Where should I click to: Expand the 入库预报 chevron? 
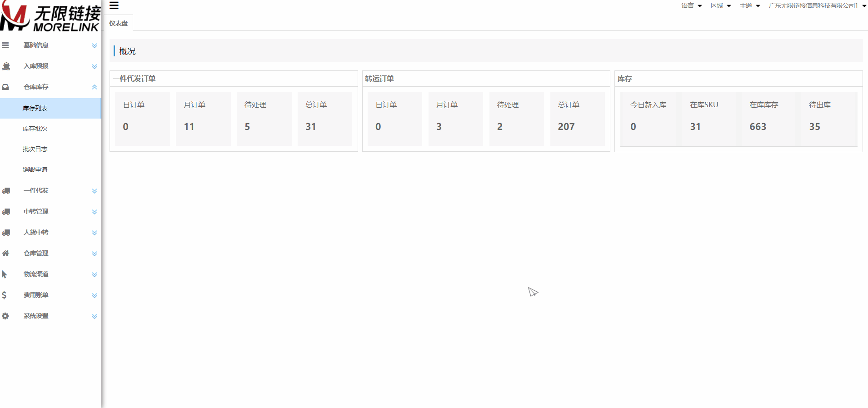click(x=95, y=66)
